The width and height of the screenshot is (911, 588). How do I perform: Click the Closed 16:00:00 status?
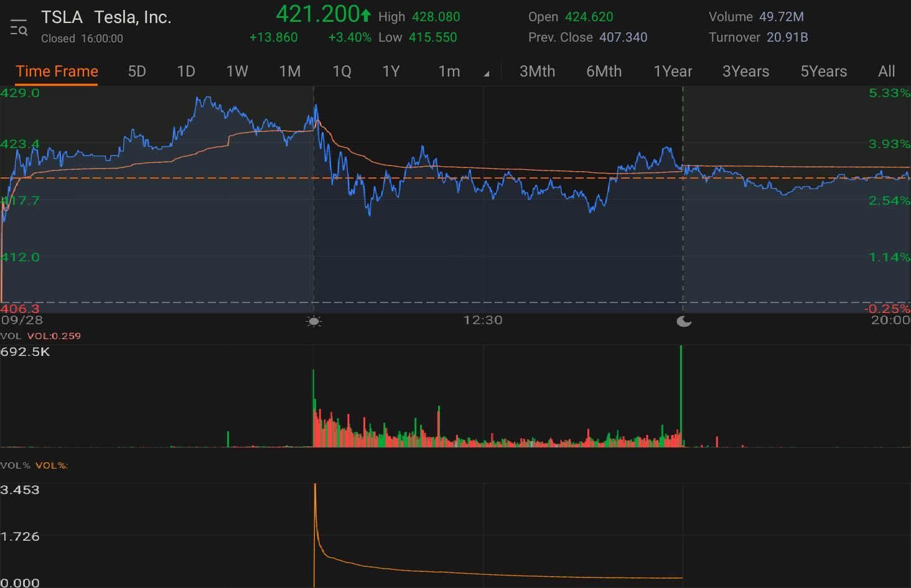pos(82,39)
